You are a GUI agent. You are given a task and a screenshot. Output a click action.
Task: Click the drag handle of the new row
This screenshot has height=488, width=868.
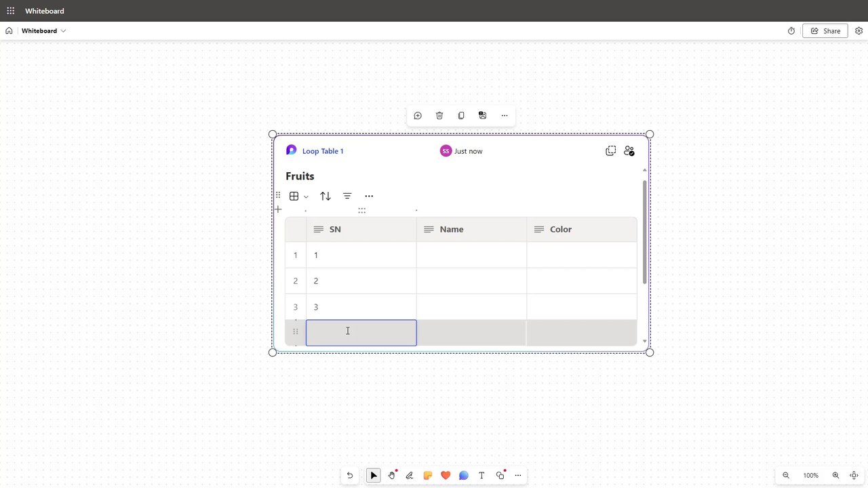point(295,331)
